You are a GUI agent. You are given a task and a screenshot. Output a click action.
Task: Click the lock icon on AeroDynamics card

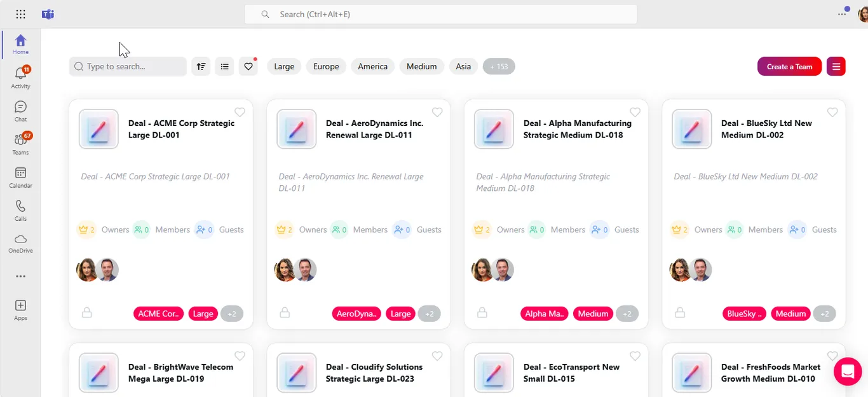tap(285, 312)
